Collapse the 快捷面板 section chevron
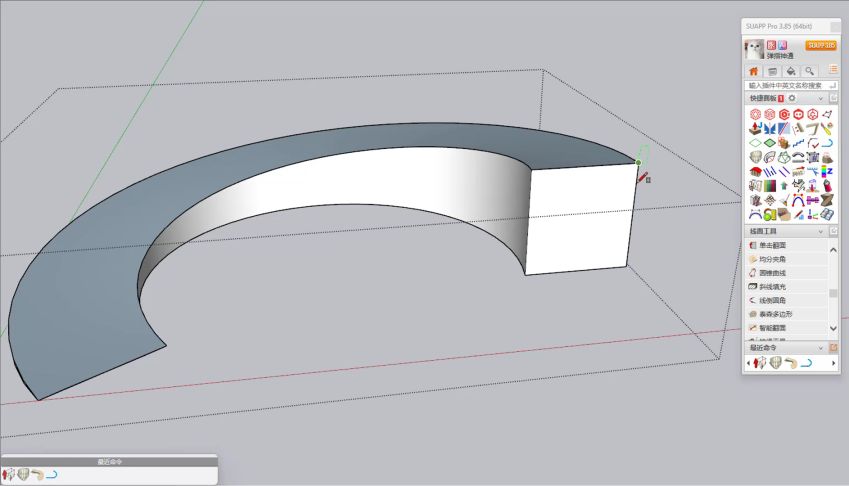The height and width of the screenshot is (486, 849). pyautogui.click(x=820, y=98)
